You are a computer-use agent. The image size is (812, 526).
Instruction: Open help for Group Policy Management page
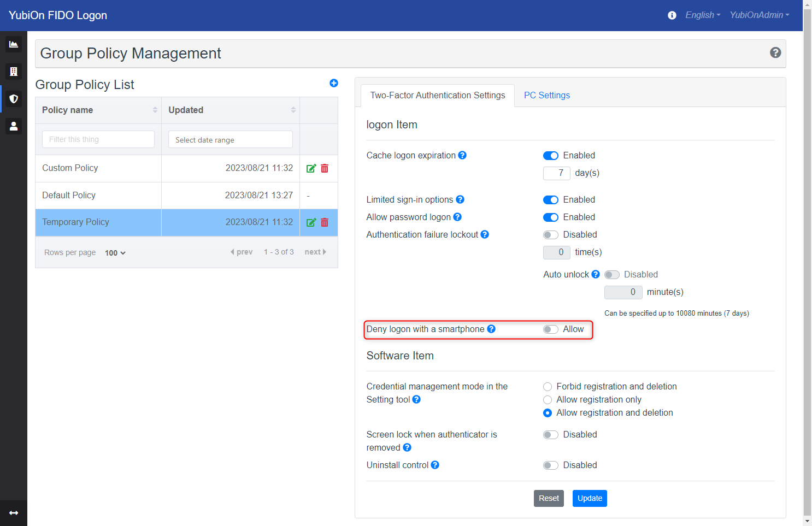[x=775, y=52]
